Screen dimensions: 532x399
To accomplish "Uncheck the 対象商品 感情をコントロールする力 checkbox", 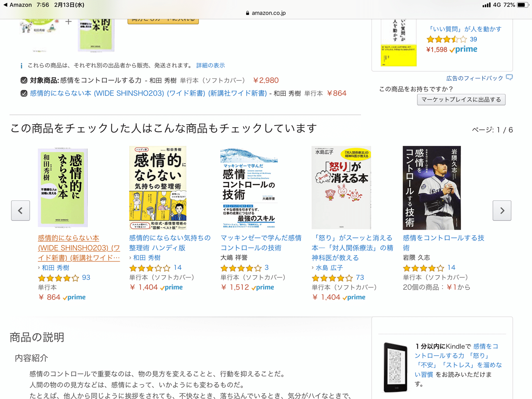I will [24, 80].
